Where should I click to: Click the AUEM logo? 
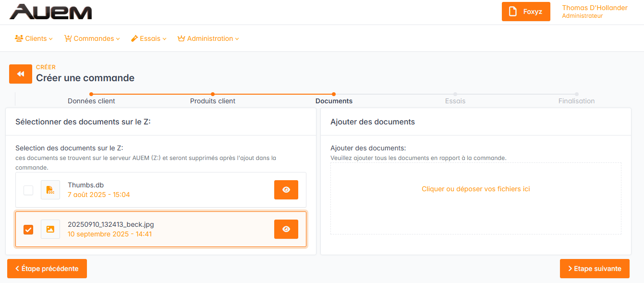50,12
